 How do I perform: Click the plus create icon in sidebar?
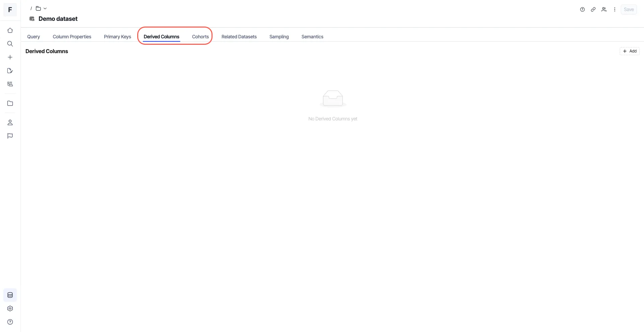[10, 57]
